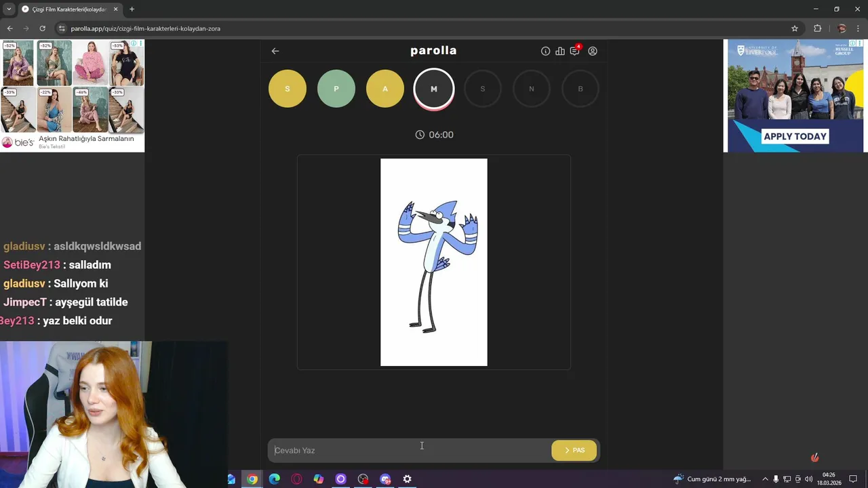
Task: Open the purple circle app in the taskbar
Action: 341,479
